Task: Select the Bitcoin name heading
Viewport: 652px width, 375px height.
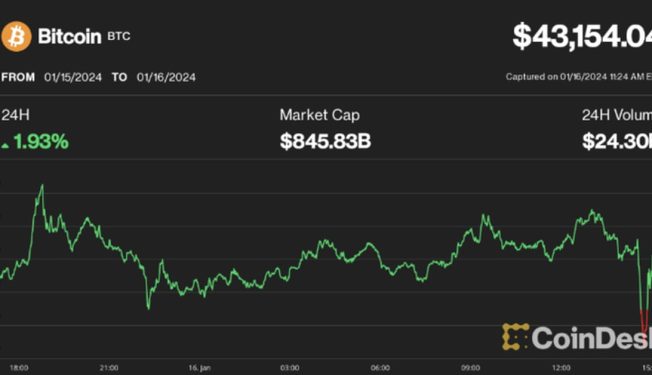Action: tap(69, 36)
